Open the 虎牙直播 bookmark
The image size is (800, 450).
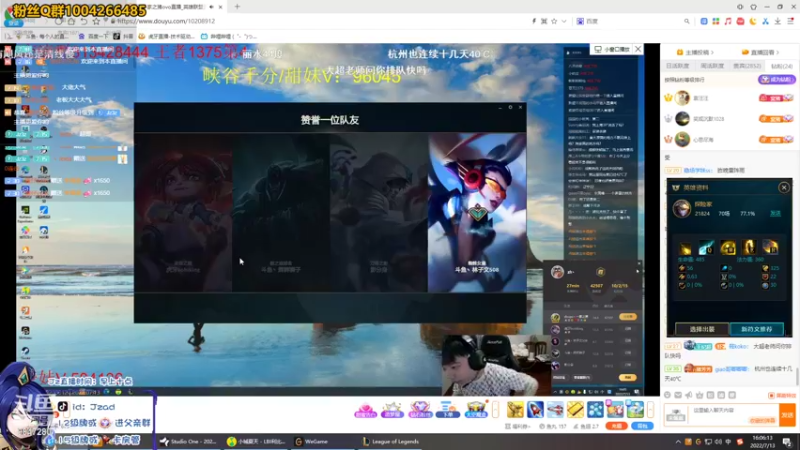pos(167,37)
